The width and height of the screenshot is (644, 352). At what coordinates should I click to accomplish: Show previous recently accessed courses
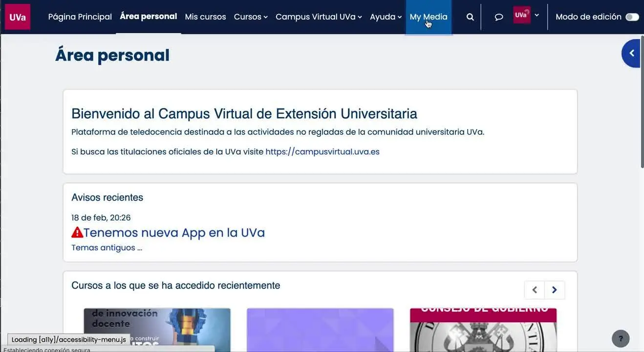tap(535, 290)
